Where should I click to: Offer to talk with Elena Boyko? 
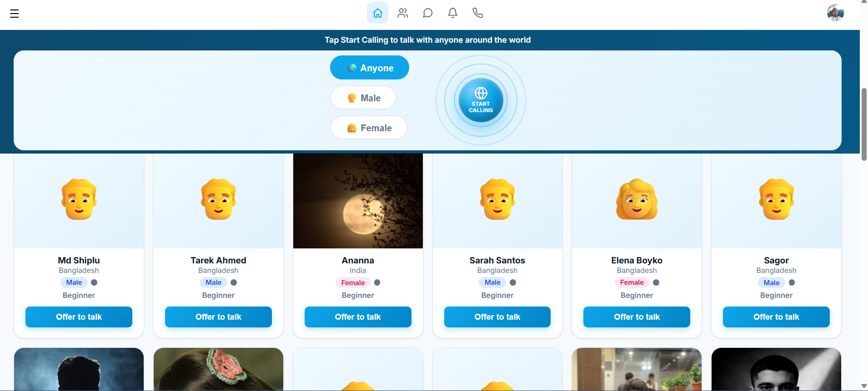click(637, 317)
